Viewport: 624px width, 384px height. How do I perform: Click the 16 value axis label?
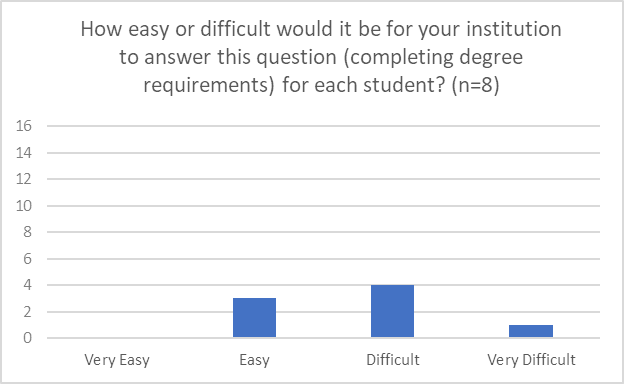point(23,126)
